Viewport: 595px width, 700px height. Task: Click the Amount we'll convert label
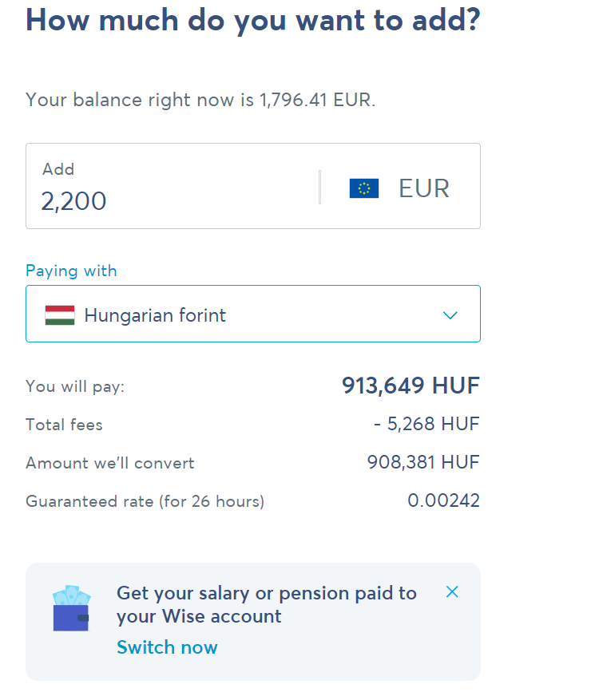[x=110, y=463]
